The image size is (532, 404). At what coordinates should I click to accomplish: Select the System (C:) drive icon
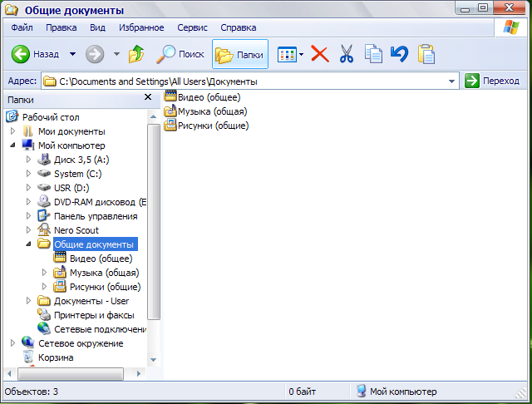click(x=44, y=174)
